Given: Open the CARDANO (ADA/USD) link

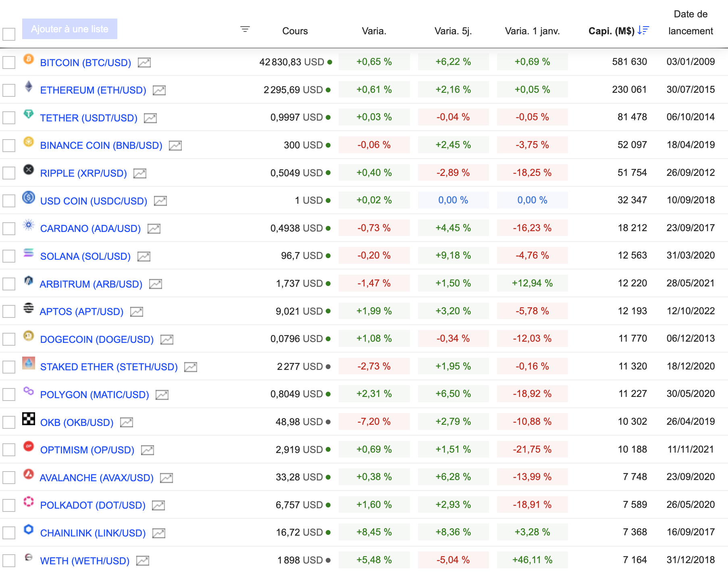Looking at the screenshot, I should [x=91, y=229].
